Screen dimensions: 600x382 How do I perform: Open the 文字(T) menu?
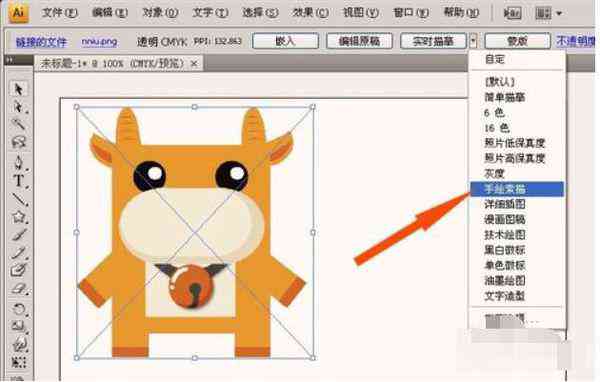210,13
